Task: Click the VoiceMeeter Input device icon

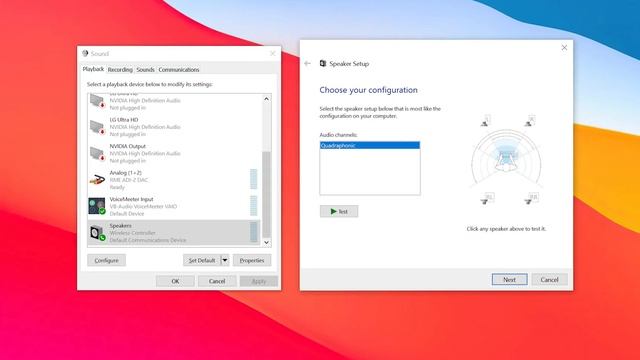Action: click(x=97, y=206)
